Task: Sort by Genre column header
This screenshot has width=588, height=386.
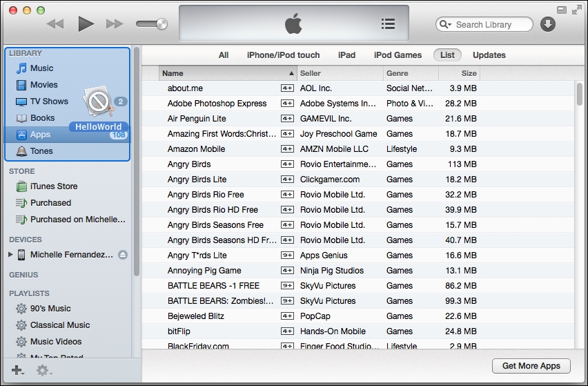Action: tap(411, 73)
